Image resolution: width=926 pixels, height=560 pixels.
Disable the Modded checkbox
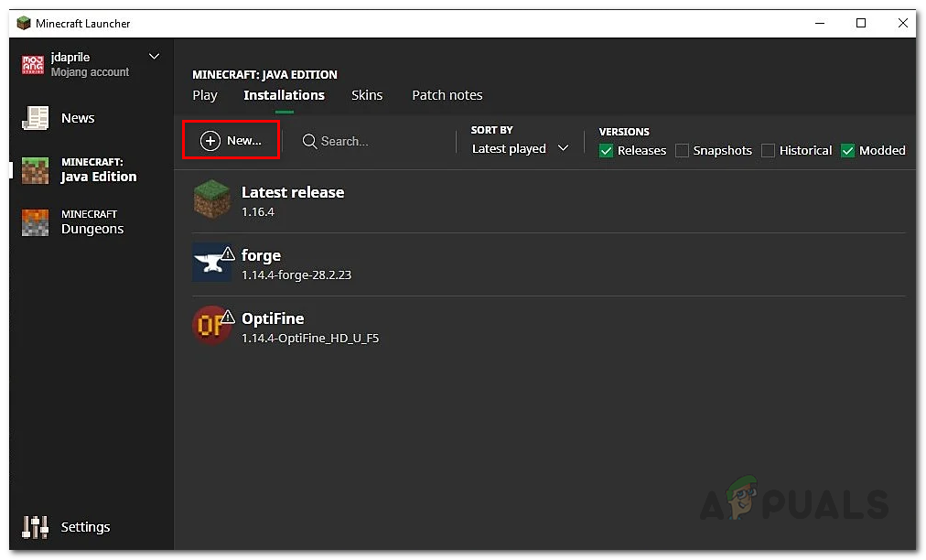coord(847,151)
